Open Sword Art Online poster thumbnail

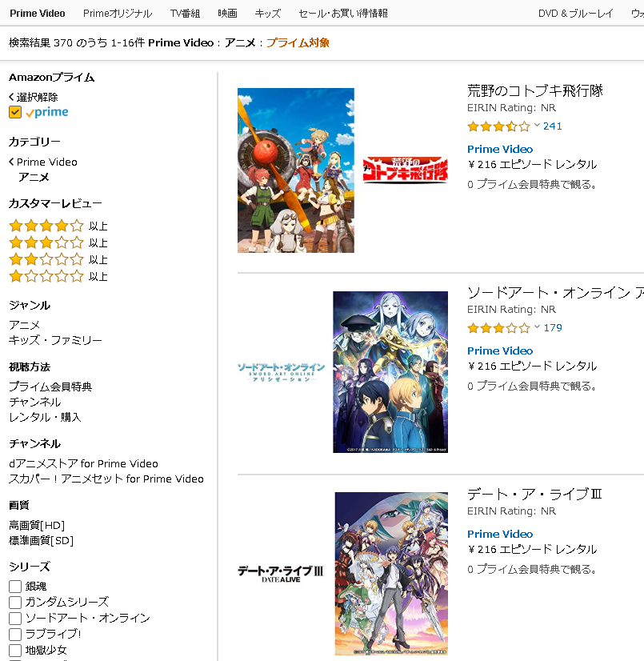coord(390,372)
